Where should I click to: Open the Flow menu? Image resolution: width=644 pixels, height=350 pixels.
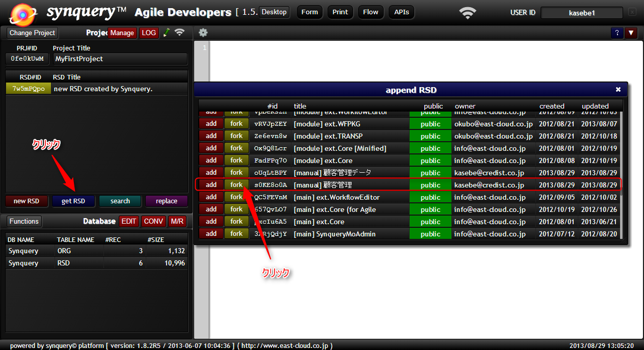coord(371,12)
